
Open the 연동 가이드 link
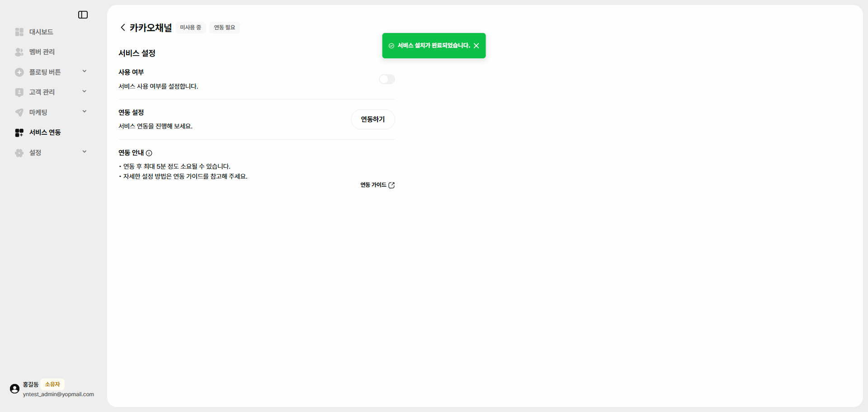377,185
